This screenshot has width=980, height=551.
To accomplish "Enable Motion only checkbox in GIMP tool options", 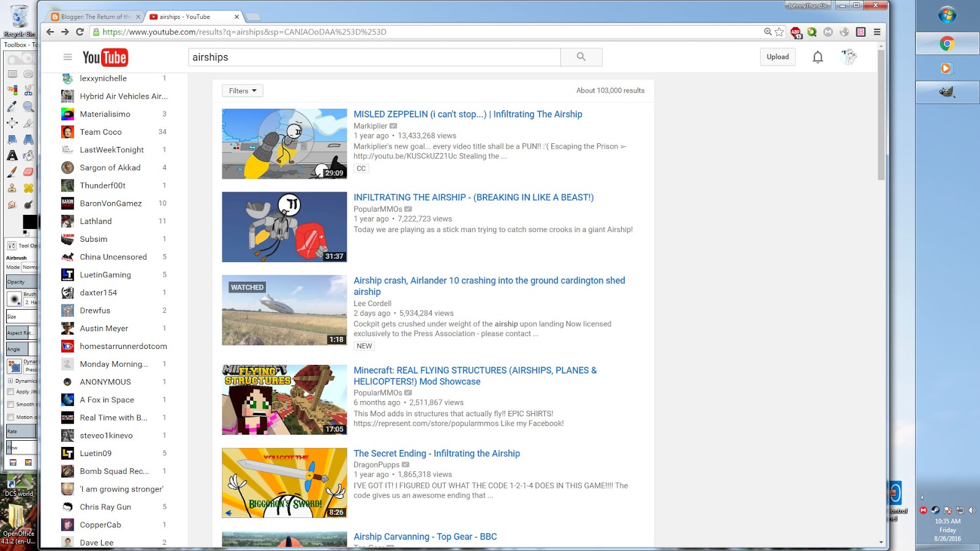I will pos(10,417).
